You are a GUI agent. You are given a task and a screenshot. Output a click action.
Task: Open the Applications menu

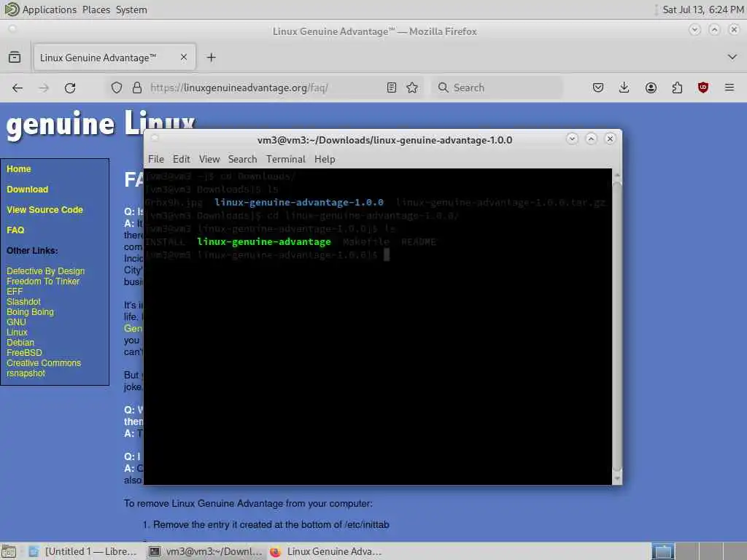[50, 9]
